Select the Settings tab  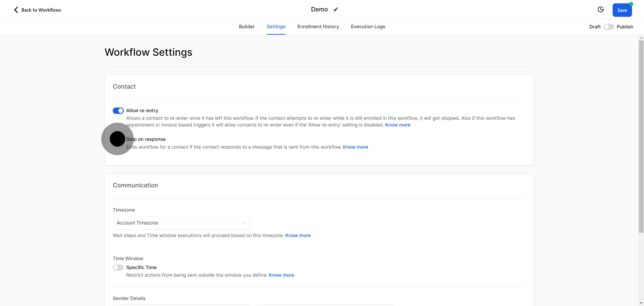tap(276, 26)
